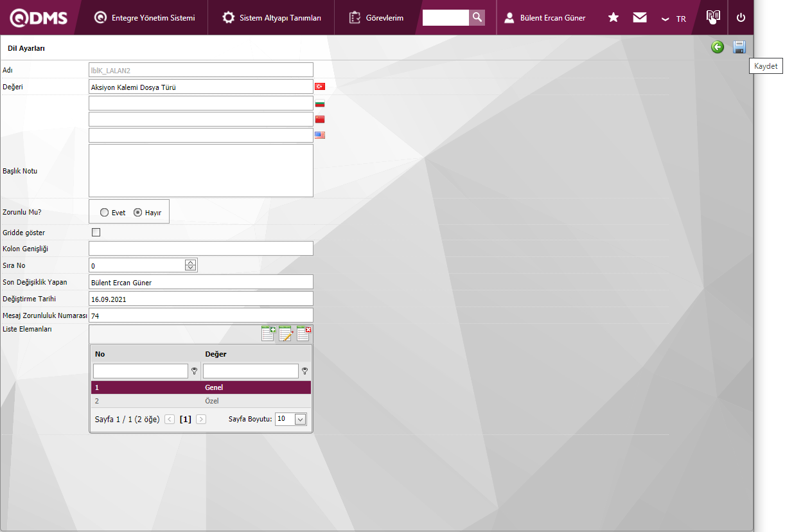Focus the Chinese value field
This screenshot has height=532, width=785.
tap(201, 120)
